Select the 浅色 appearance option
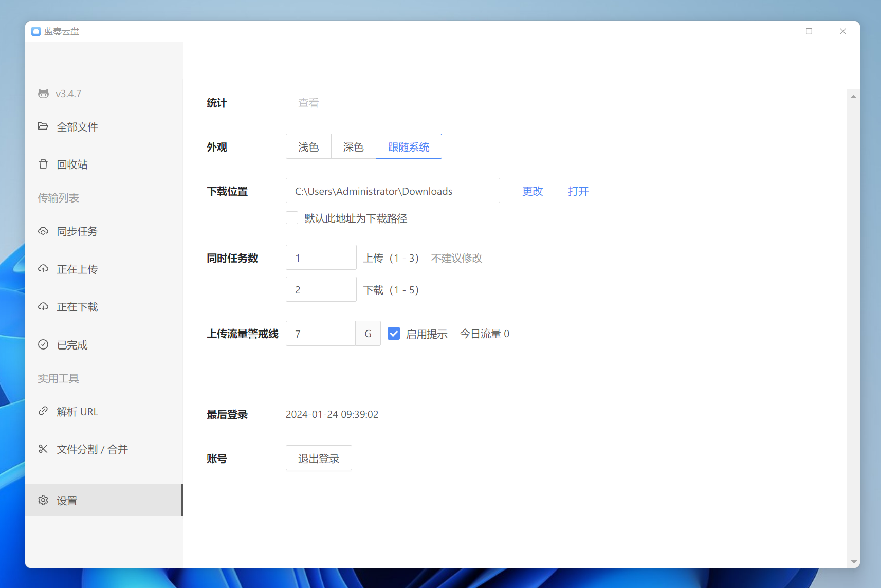This screenshot has height=588, width=881. pos(308,146)
